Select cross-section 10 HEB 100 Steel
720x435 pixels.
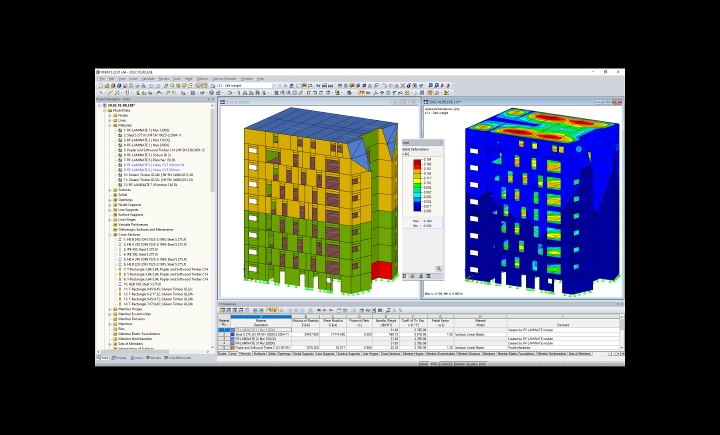142,284
